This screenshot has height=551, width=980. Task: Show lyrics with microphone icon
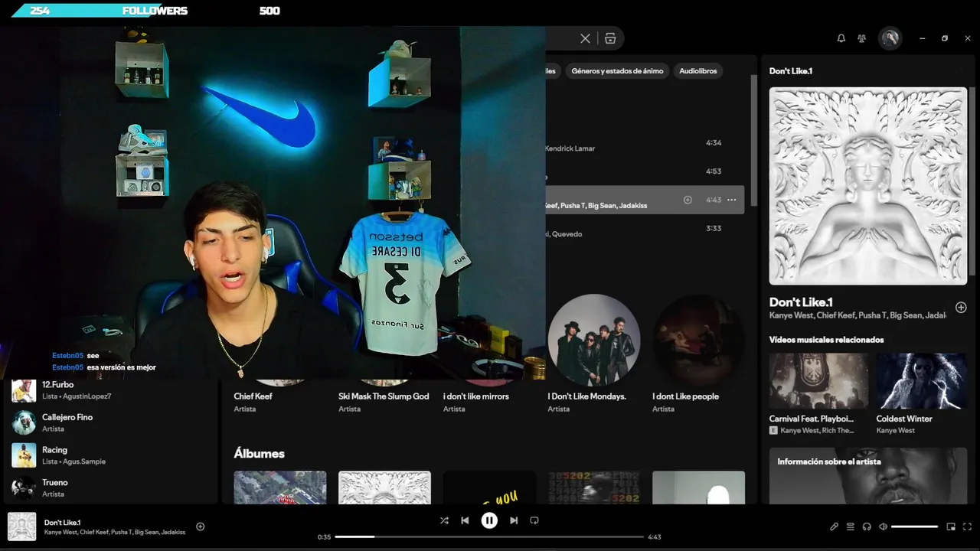pyautogui.click(x=835, y=527)
